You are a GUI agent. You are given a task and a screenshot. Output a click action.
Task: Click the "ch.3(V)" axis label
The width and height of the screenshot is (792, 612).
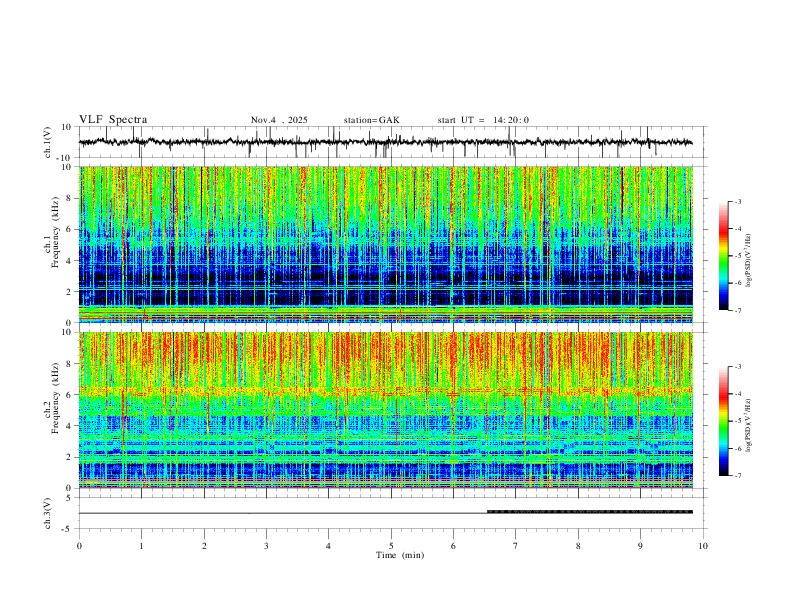[x=48, y=513]
